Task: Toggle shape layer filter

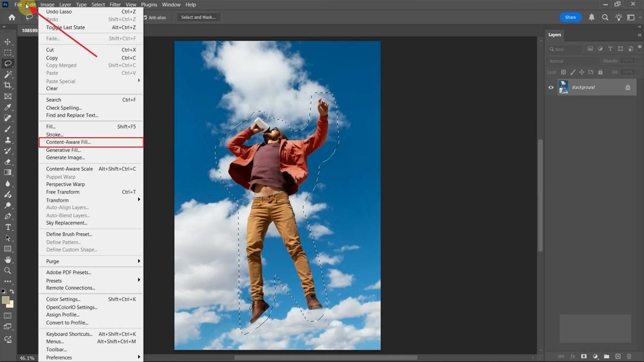Action: [620, 49]
